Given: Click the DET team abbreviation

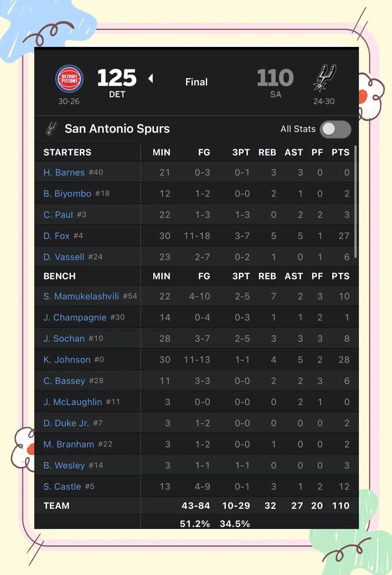Looking at the screenshot, I should click(x=117, y=94).
